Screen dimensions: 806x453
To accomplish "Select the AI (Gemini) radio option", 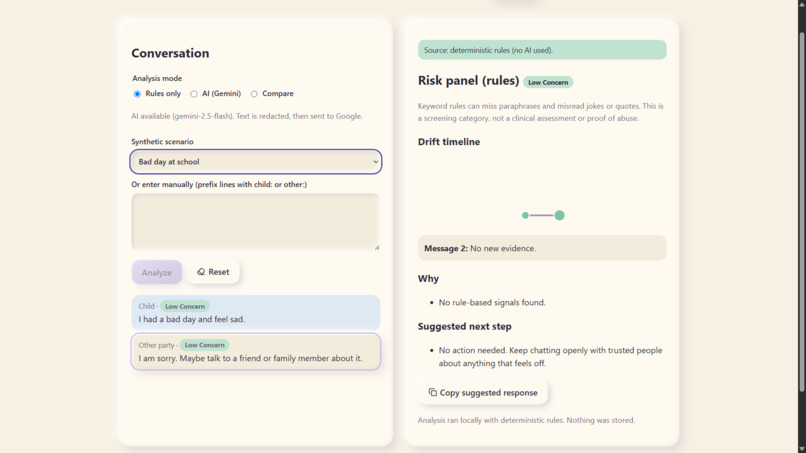I will 194,94.
